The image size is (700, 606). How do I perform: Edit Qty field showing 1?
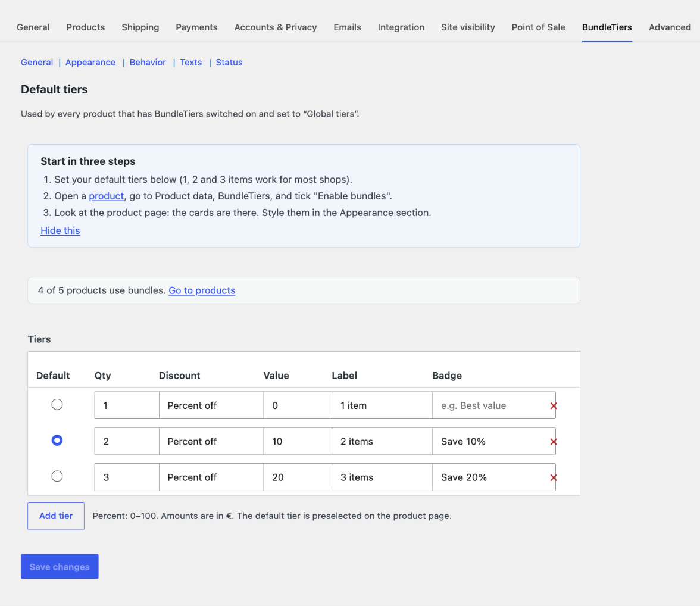(x=127, y=405)
